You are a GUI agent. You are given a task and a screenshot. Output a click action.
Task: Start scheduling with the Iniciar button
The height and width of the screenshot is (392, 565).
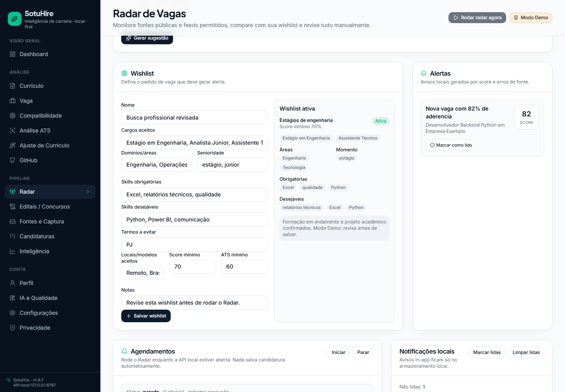pyautogui.click(x=339, y=352)
